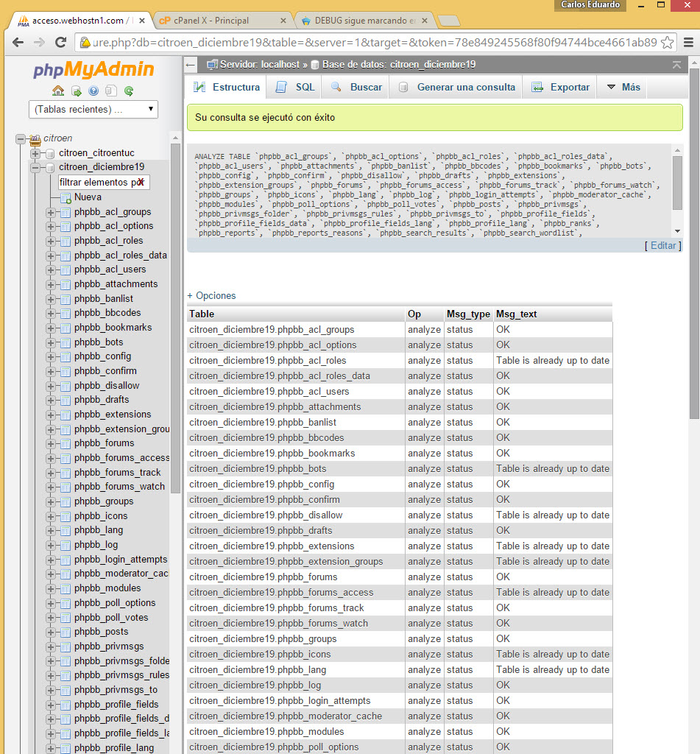Click the green reload navigation panel icon
The height and width of the screenshot is (754, 700).
click(x=129, y=91)
